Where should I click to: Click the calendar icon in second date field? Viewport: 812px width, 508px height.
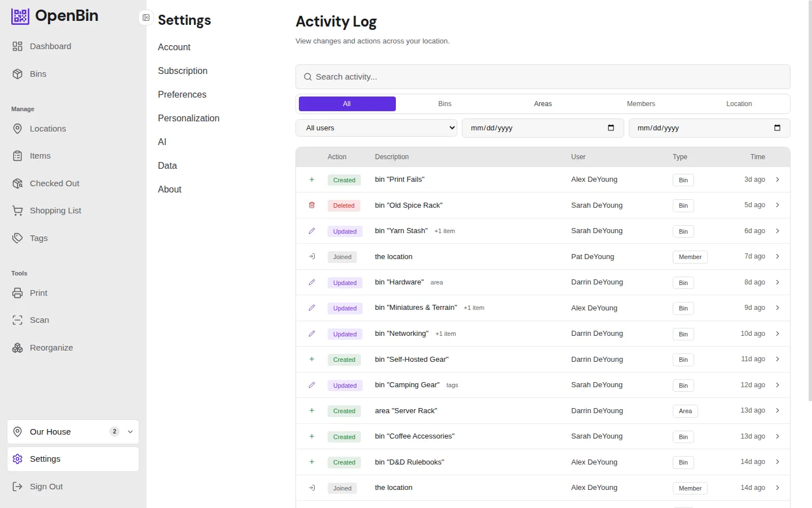(x=777, y=128)
